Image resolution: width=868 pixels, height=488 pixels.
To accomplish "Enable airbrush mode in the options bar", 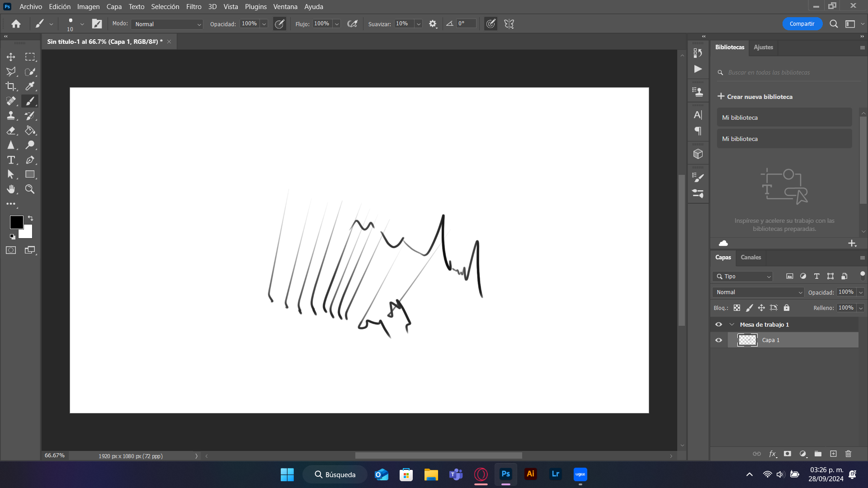I will coord(353,23).
